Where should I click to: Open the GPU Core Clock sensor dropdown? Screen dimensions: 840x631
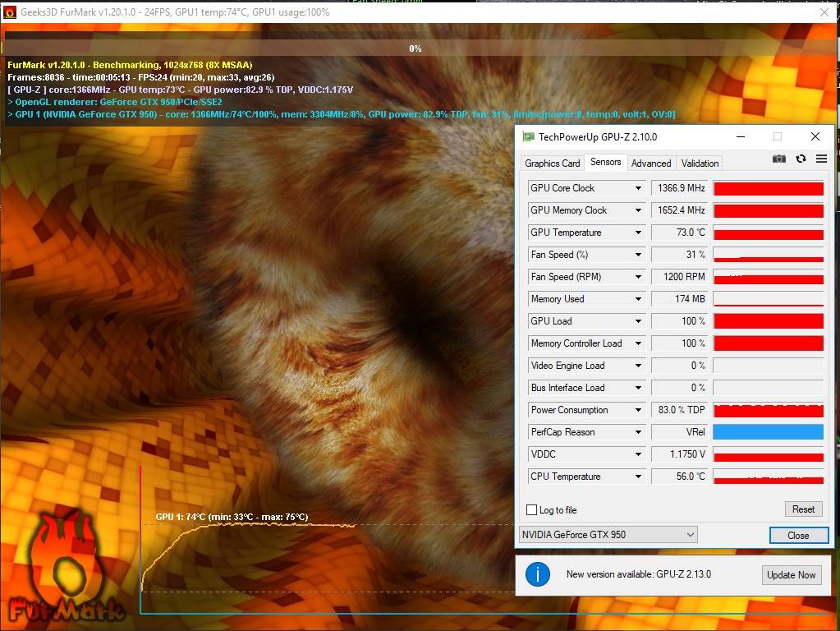click(638, 188)
